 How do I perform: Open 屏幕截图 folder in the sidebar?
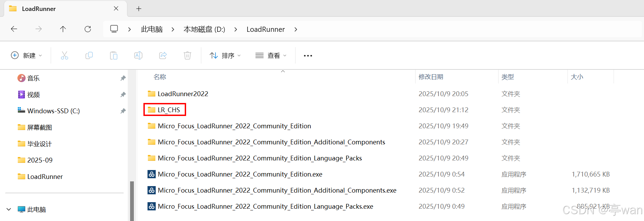[39, 127]
